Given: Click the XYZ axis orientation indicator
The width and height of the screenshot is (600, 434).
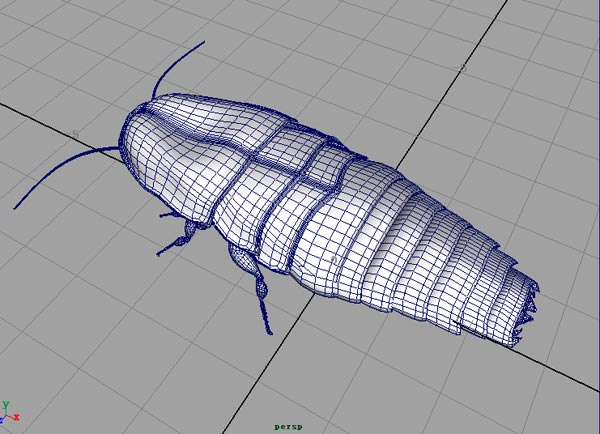Looking at the screenshot, I should [x=10, y=412].
